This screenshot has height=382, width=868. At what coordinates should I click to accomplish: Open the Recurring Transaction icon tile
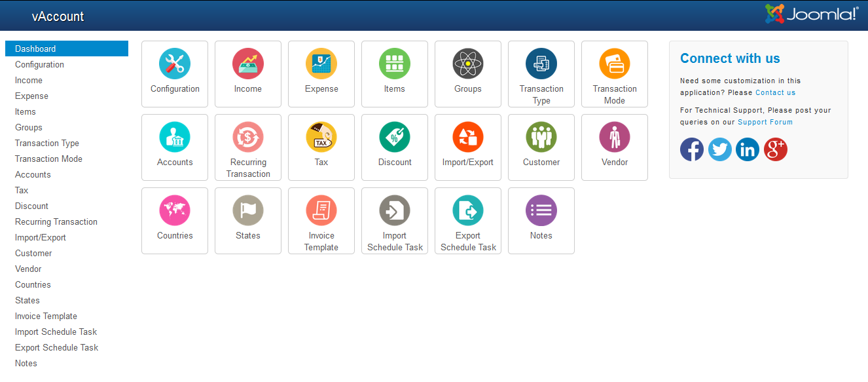click(248, 147)
